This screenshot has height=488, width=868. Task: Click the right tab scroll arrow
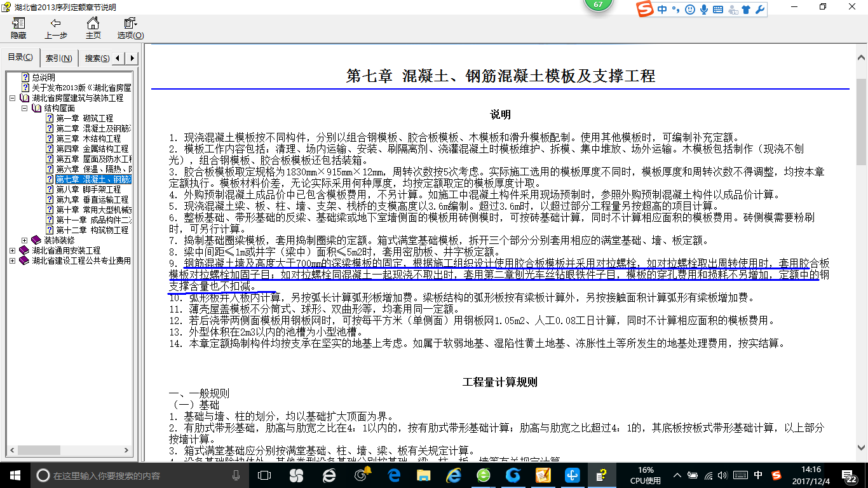tap(132, 58)
